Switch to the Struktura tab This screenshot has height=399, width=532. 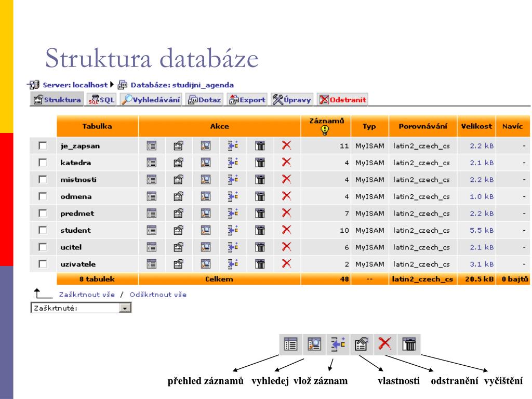[57, 100]
